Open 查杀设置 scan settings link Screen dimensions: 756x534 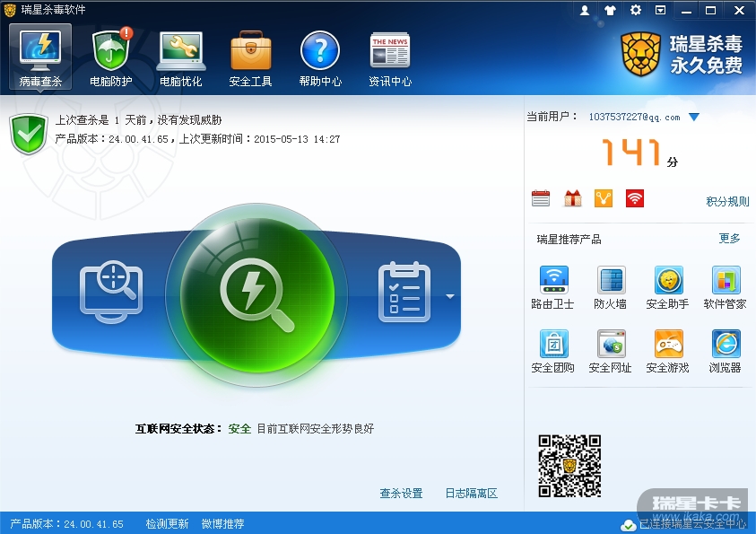(x=401, y=494)
